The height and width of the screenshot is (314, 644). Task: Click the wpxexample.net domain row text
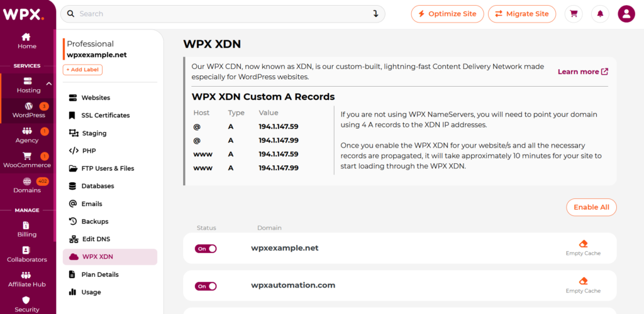pyautogui.click(x=285, y=248)
